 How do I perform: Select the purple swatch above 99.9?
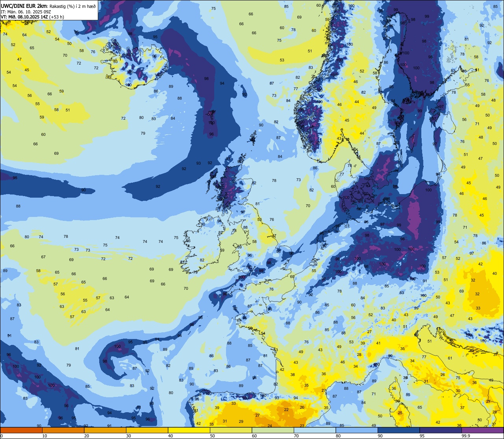pyautogui.click(x=482, y=430)
